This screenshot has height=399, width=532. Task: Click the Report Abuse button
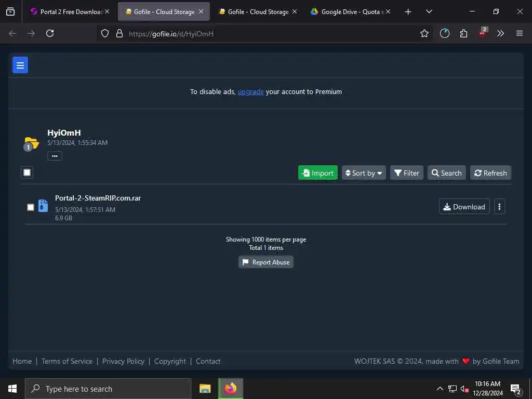point(266,262)
